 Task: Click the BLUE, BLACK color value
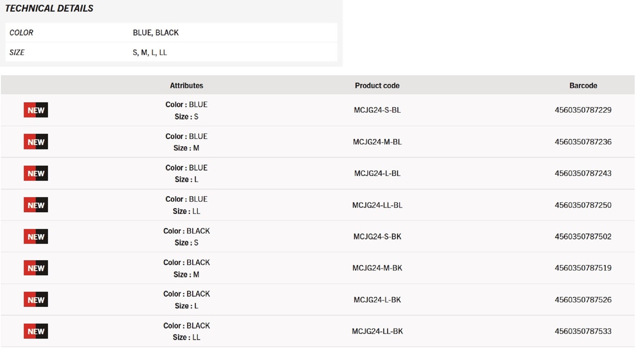(x=156, y=32)
